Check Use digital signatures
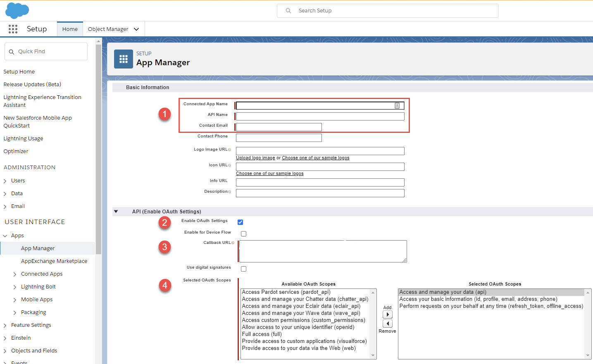 pyautogui.click(x=243, y=269)
